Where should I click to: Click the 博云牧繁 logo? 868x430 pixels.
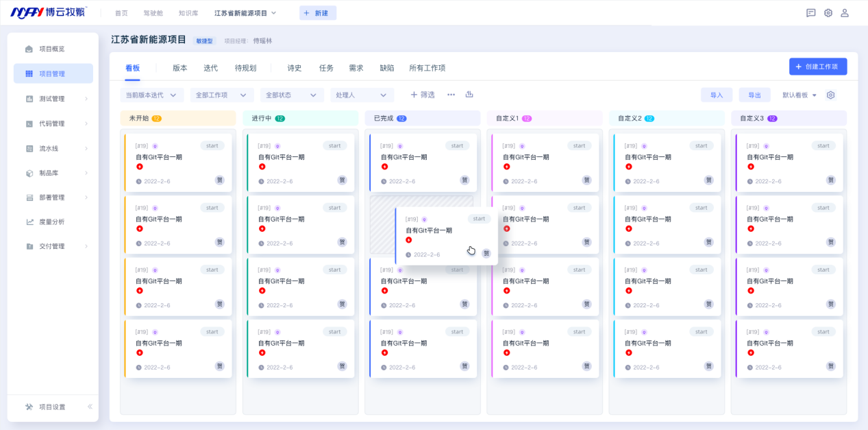[x=49, y=13]
